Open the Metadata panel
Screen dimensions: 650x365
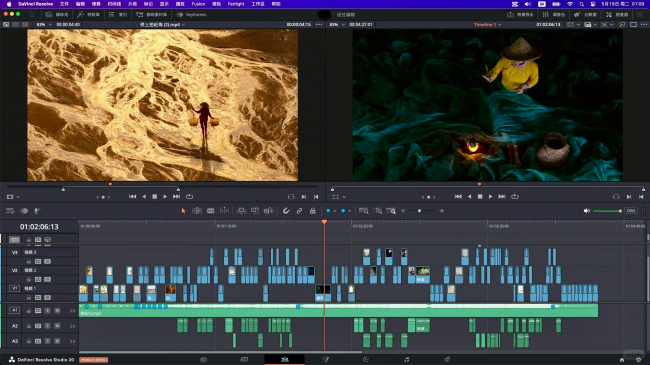pos(585,15)
